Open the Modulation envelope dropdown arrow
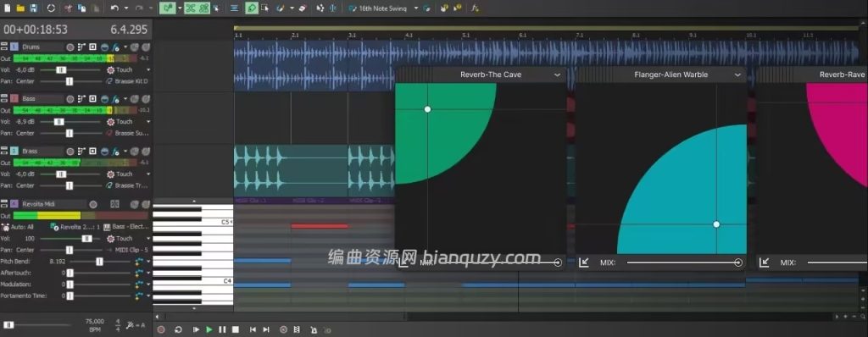The width and height of the screenshot is (868, 337). click(148, 285)
